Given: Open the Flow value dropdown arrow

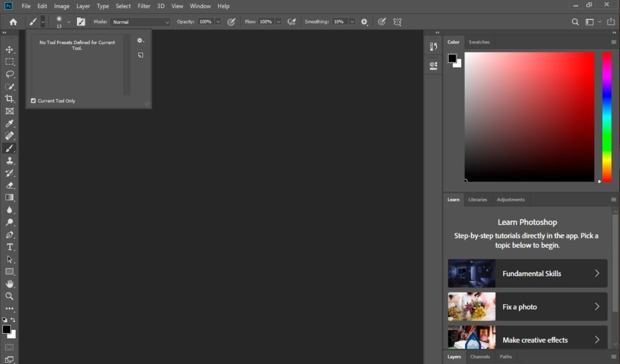Looking at the screenshot, I should (279, 22).
